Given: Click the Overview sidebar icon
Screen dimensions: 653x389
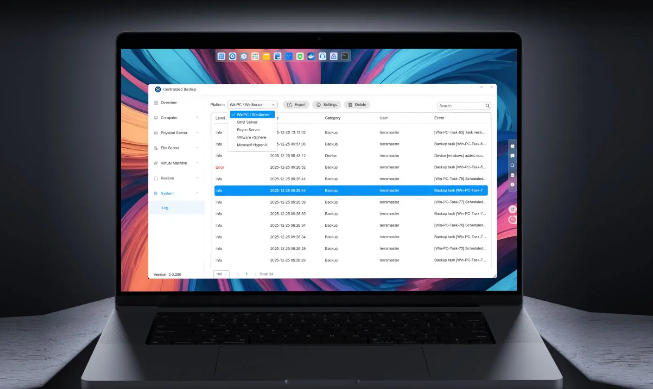Looking at the screenshot, I should point(156,102).
